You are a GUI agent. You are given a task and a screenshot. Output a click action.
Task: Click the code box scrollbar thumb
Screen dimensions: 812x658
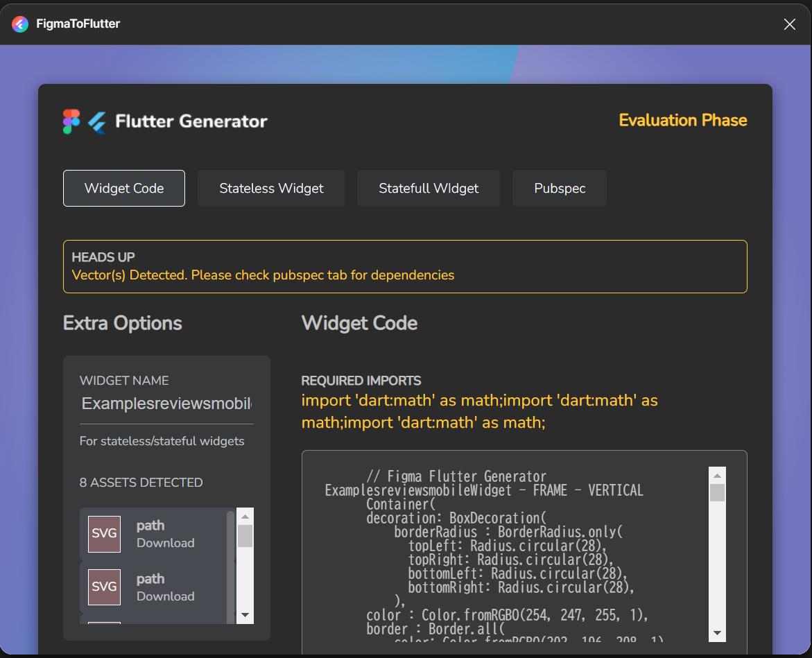[x=717, y=492]
